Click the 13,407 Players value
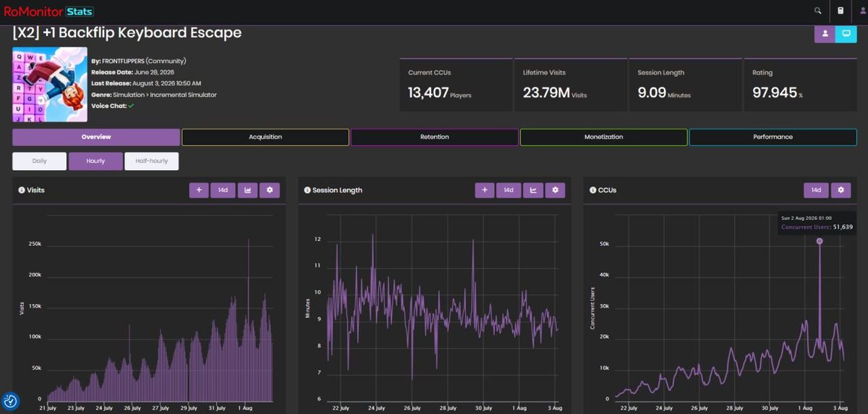The image size is (868, 414). (x=438, y=93)
